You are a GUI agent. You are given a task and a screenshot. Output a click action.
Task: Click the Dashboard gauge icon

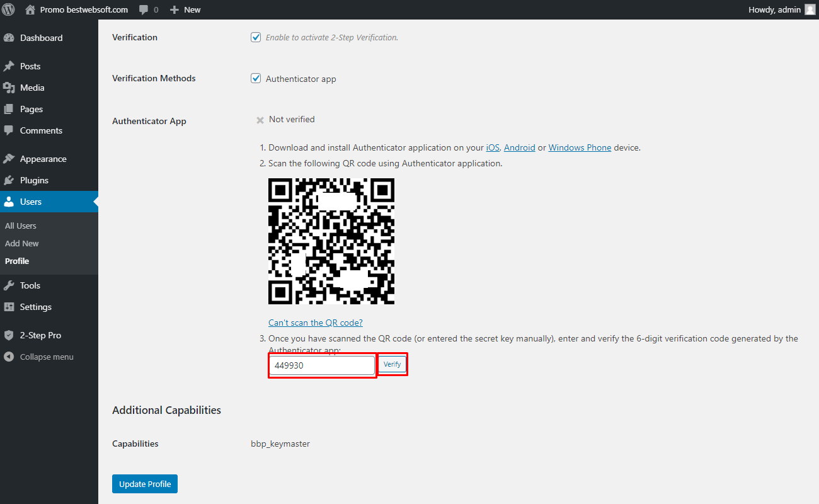[x=9, y=38]
